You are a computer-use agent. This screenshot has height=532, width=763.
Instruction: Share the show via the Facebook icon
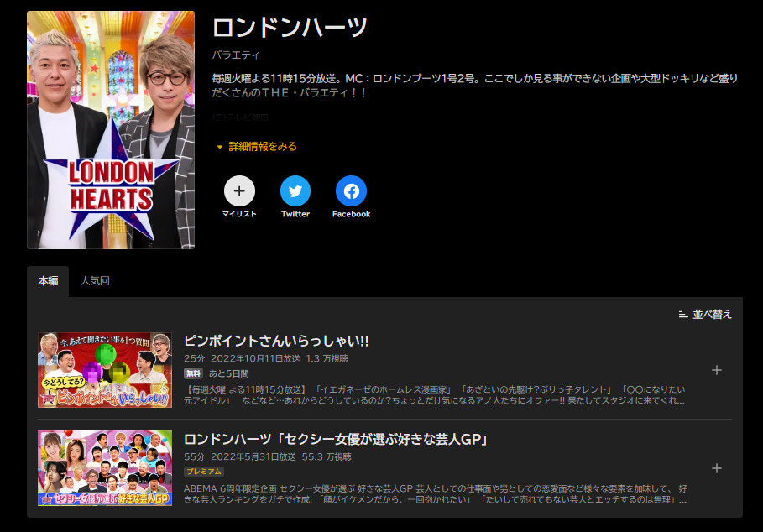351,191
